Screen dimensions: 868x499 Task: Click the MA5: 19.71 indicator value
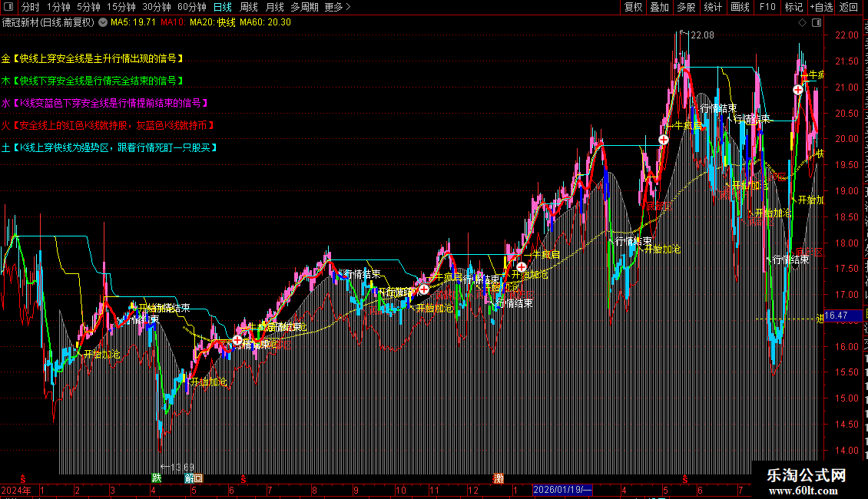click(x=133, y=23)
